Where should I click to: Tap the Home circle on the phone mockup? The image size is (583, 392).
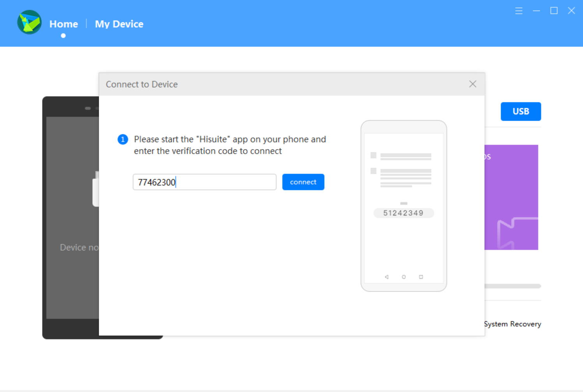click(403, 277)
